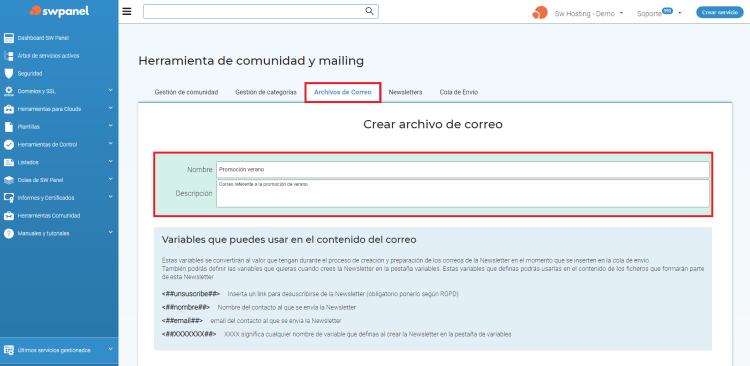This screenshot has height=366, width=750.
Task: Expand Dolas de SW Panel chevron
Action: 110,179
